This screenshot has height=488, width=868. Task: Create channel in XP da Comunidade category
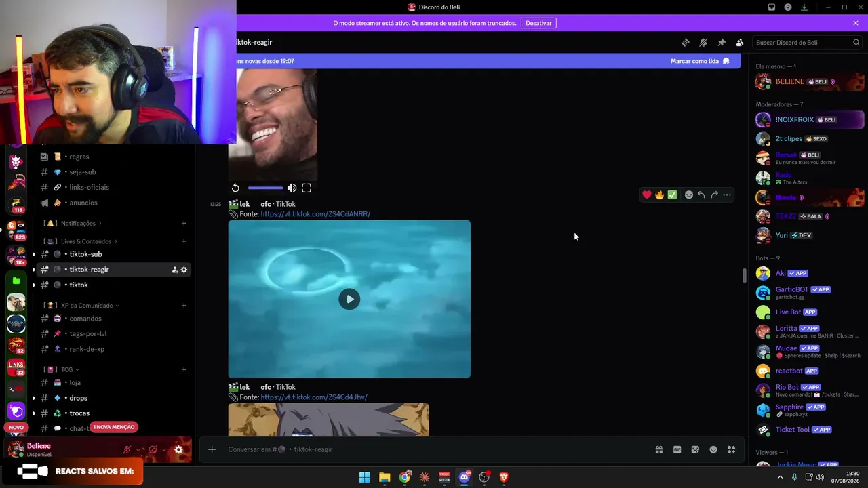pyautogui.click(x=184, y=306)
